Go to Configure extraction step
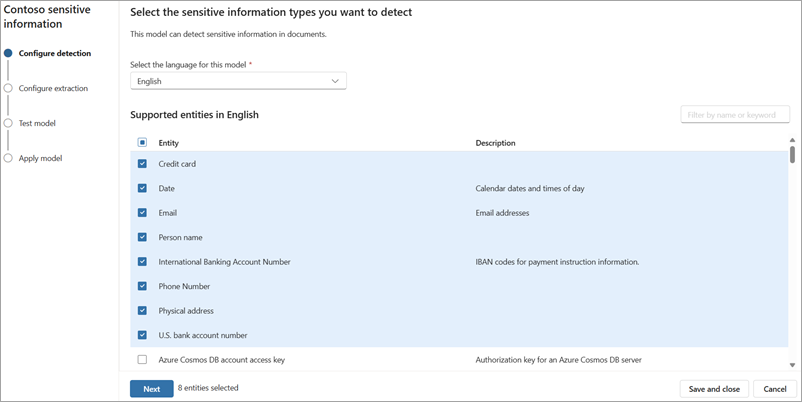This screenshot has width=802, height=402. point(53,88)
